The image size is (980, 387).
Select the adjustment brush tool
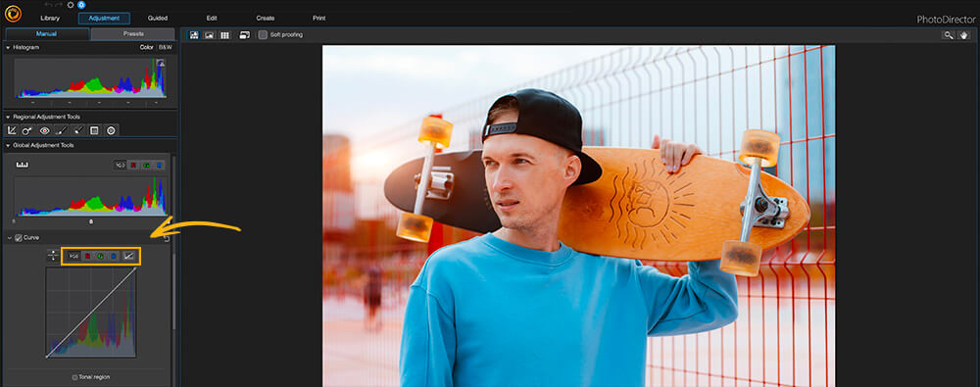[x=61, y=130]
